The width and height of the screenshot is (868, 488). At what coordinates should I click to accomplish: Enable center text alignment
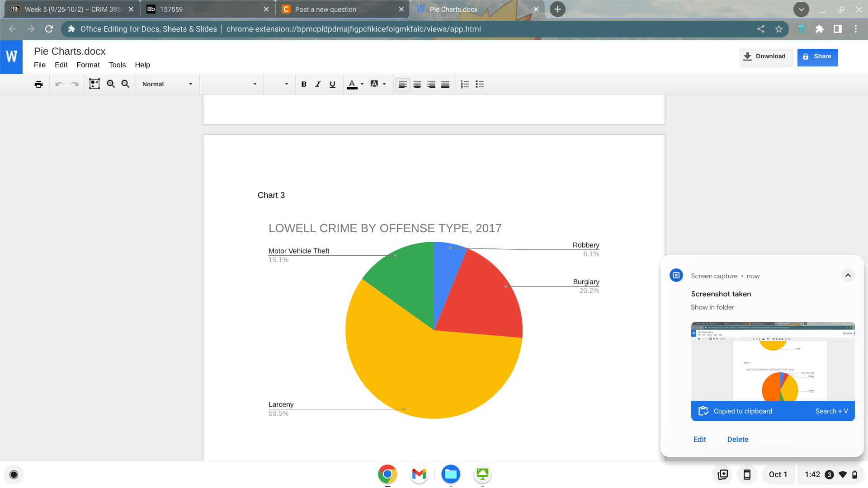[x=417, y=84]
